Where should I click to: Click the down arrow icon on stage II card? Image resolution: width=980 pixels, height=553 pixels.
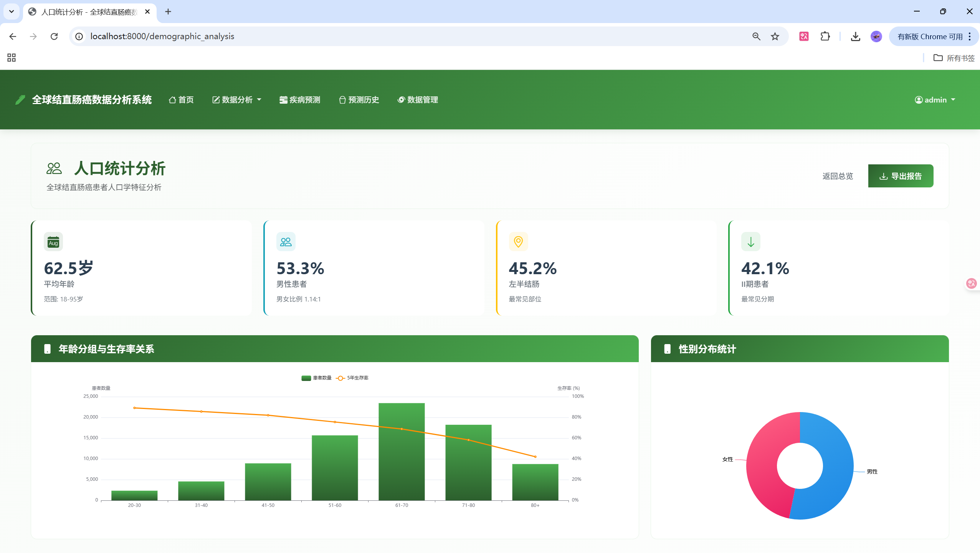pyautogui.click(x=750, y=242)
